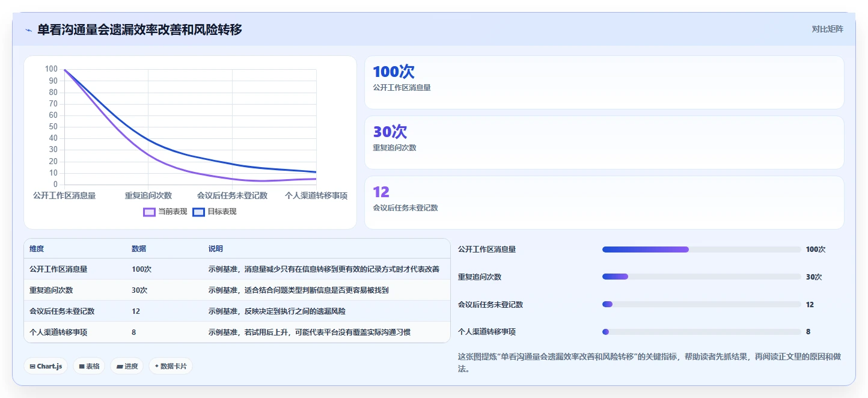The height and width of the screenshot is (398, 868).
Task: Click the 100 tick on the chart y-axis
Action: (x=51, y=69)
